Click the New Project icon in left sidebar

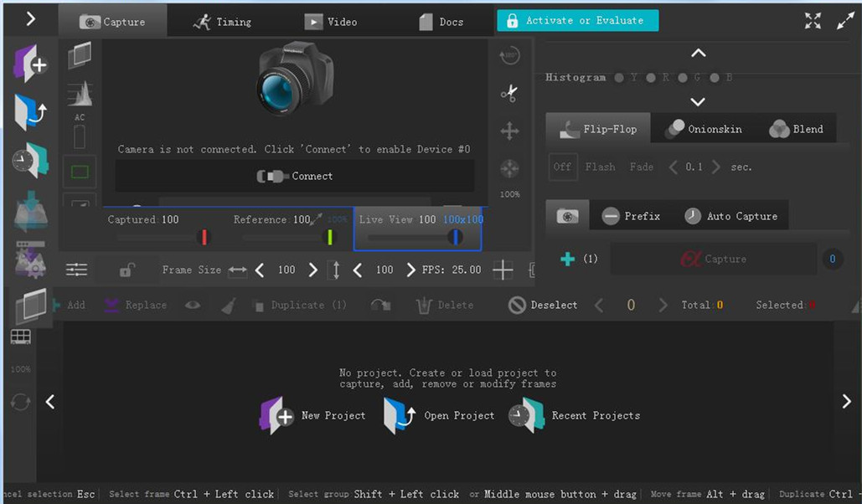(x=30, y=64)
